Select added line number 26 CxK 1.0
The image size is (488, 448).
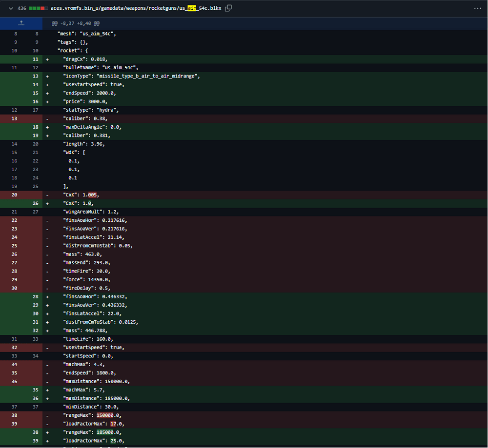pos(36,203)
